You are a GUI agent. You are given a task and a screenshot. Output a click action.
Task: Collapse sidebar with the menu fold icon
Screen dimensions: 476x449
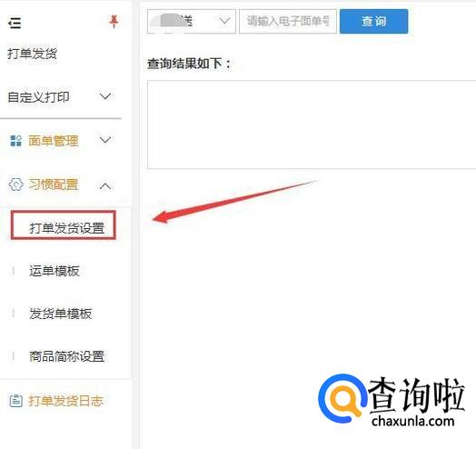pyautogui.click(x=15, y=23)
